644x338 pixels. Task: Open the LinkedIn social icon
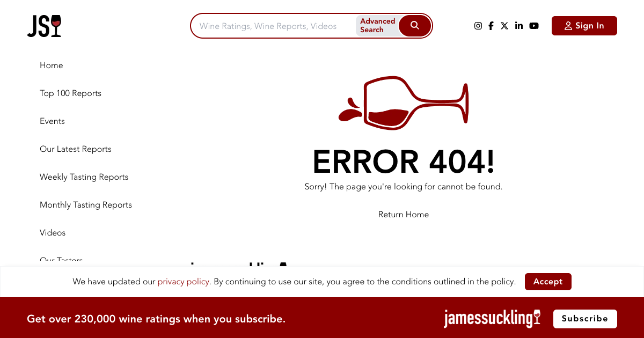point(518,25)
